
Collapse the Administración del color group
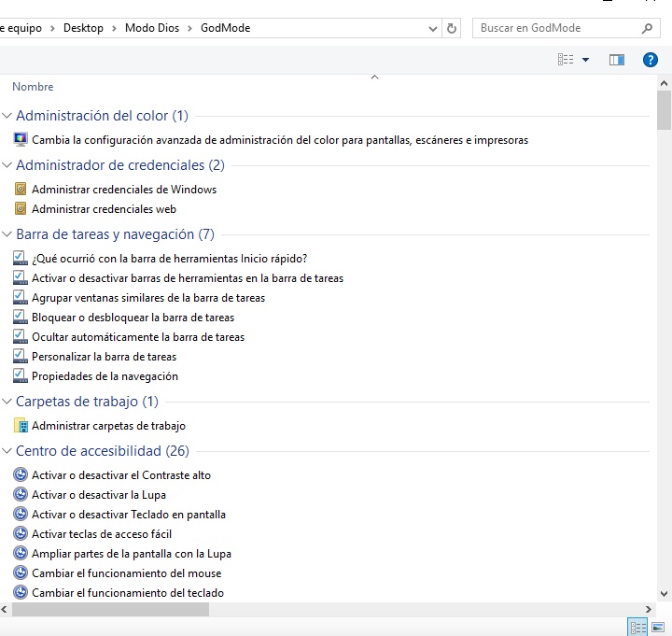7,117
